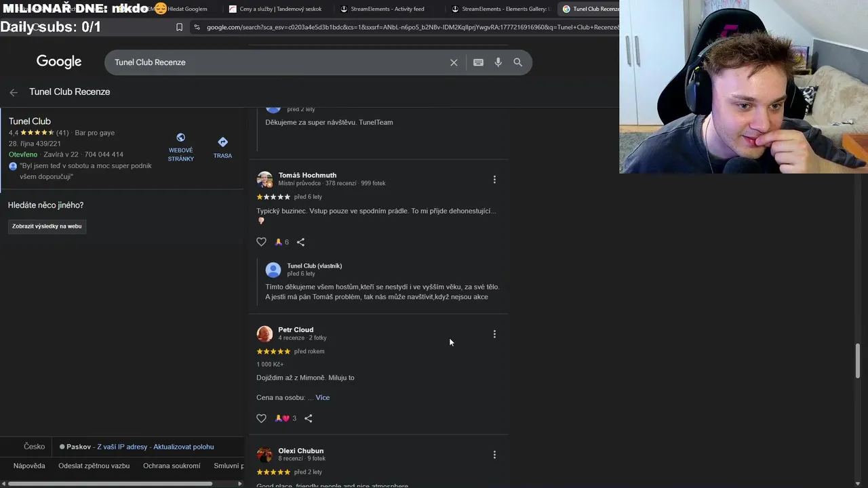Open Tunel Club website via globe icon
The height and width of the screenshot is (488, 868).
click(x=180, y=138)
